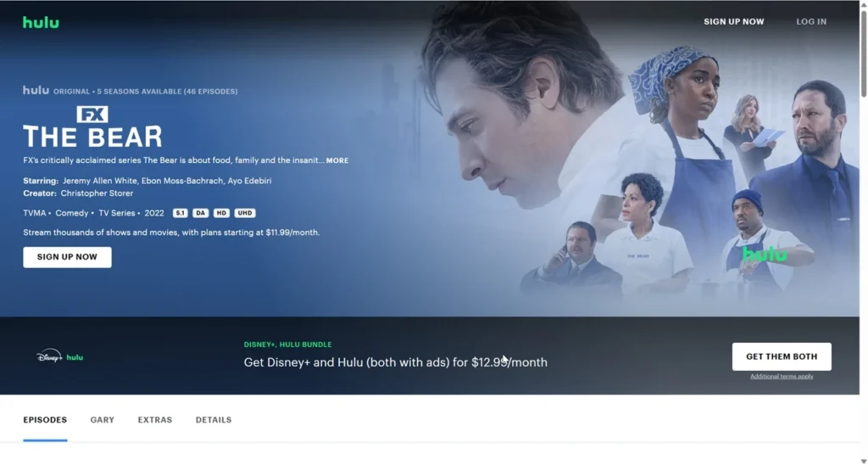Click DISNEY+, HULU BUNDLE green label

pos(288,345)
